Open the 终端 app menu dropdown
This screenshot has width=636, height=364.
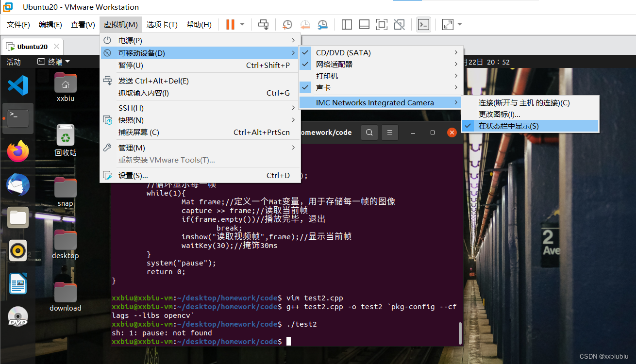pos(54,62)
